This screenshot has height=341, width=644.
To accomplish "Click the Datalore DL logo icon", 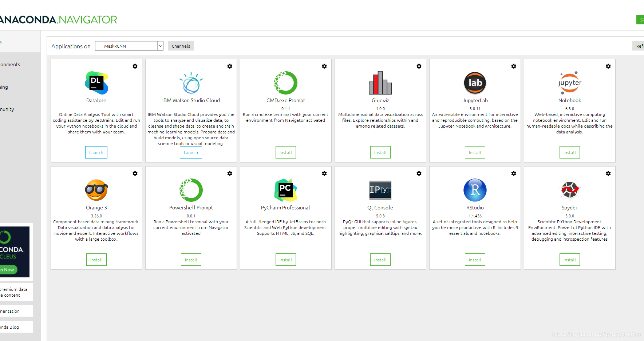I will click(x=96, y=83).
